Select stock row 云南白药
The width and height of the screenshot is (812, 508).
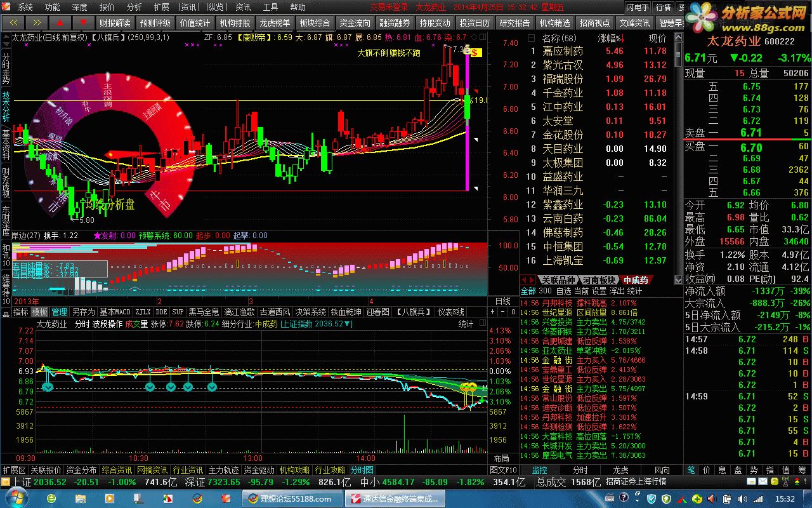point(600,218)
